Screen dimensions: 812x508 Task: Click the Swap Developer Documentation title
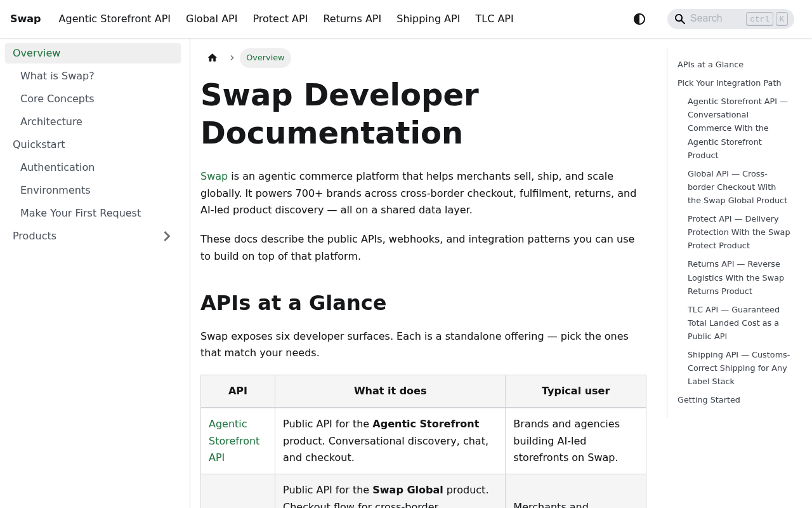(x=340, y=114)
